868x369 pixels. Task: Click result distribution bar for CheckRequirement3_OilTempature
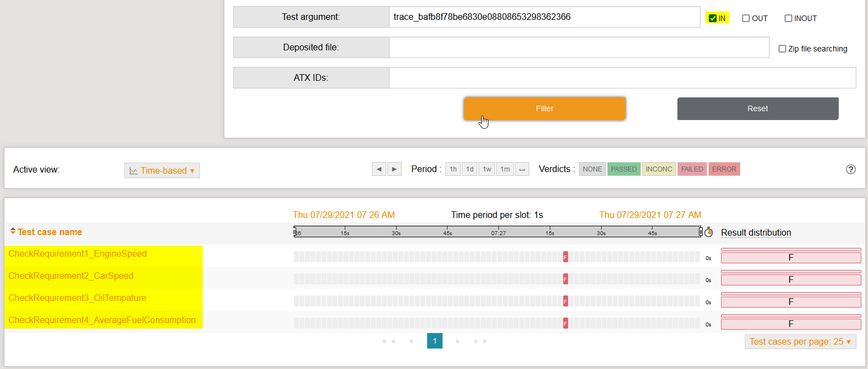tap(791, 302)
